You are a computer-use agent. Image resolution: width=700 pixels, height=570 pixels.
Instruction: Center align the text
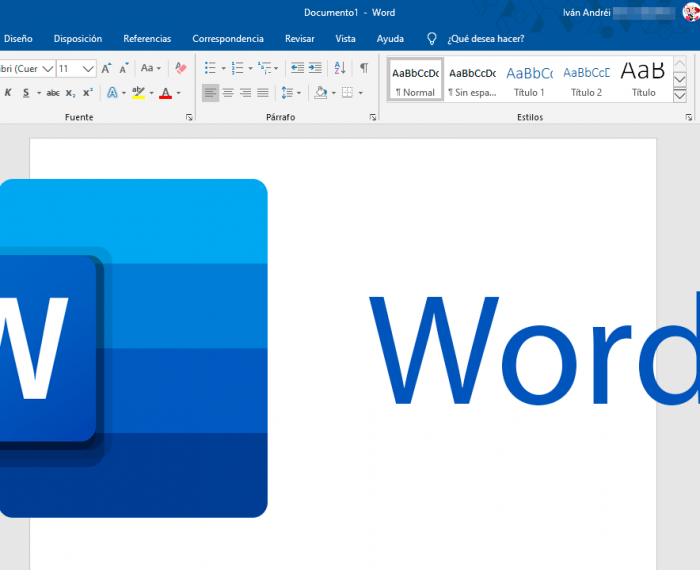(x=228, y=93)
